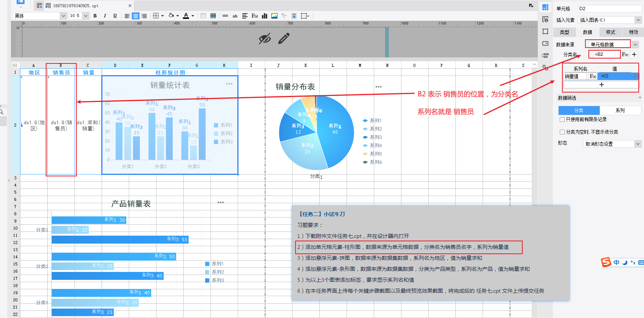Select the 系列 filter button
This screenshot has height=318, width=644.
click(x=620, y=110)
